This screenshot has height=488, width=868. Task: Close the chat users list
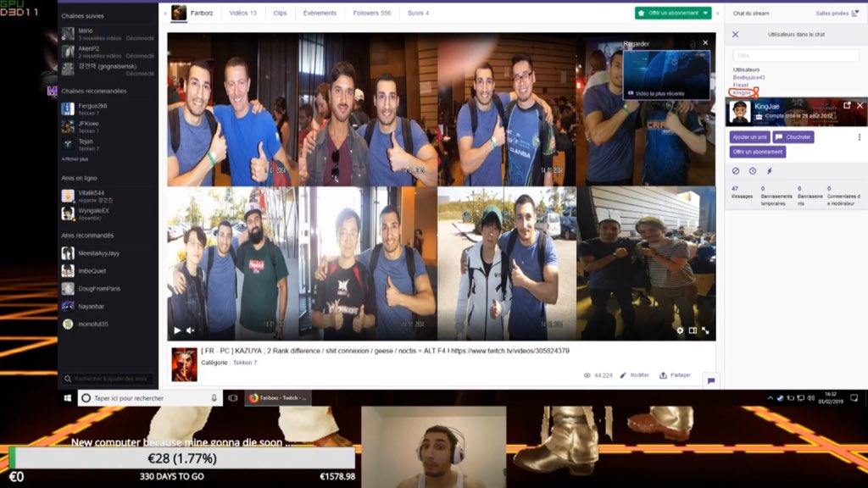click(x=735, y=34)
